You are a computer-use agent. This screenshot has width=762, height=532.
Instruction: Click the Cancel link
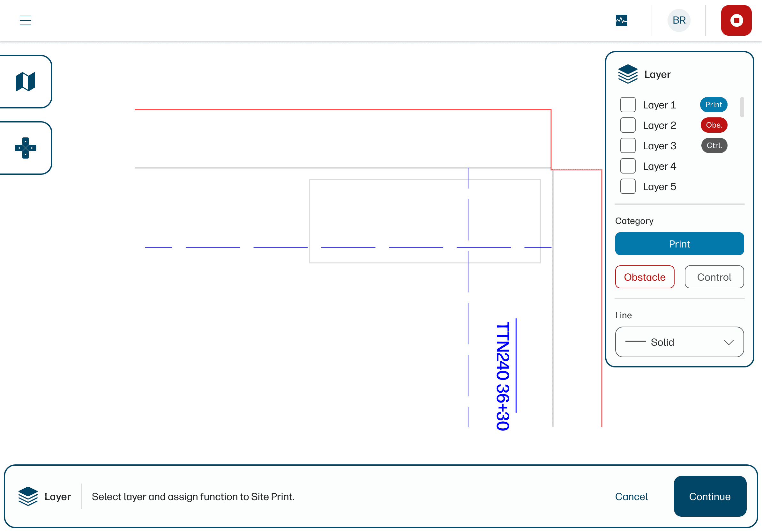click(631, 496)
